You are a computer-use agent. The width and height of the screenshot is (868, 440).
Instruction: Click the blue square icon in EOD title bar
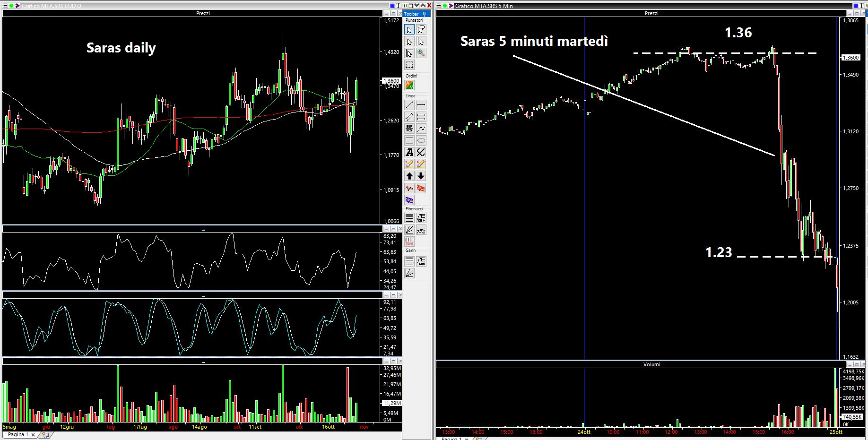[392, 6]
